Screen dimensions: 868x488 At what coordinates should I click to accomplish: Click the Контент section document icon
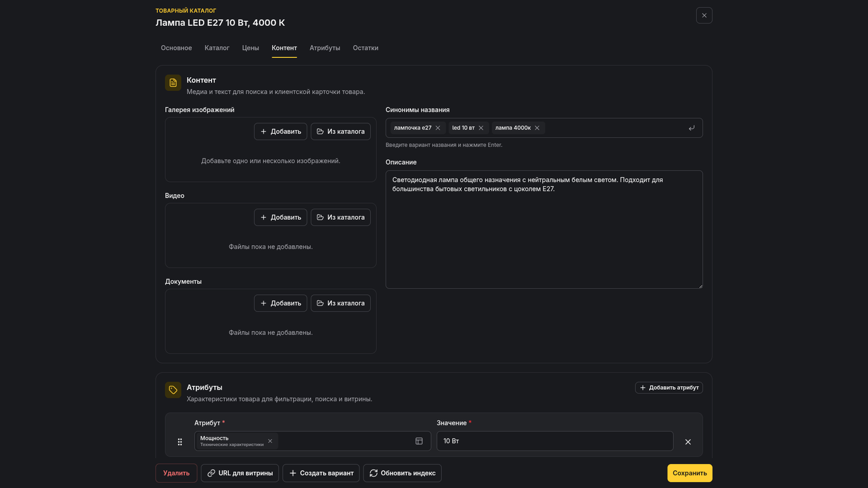[x=173, y=83]
